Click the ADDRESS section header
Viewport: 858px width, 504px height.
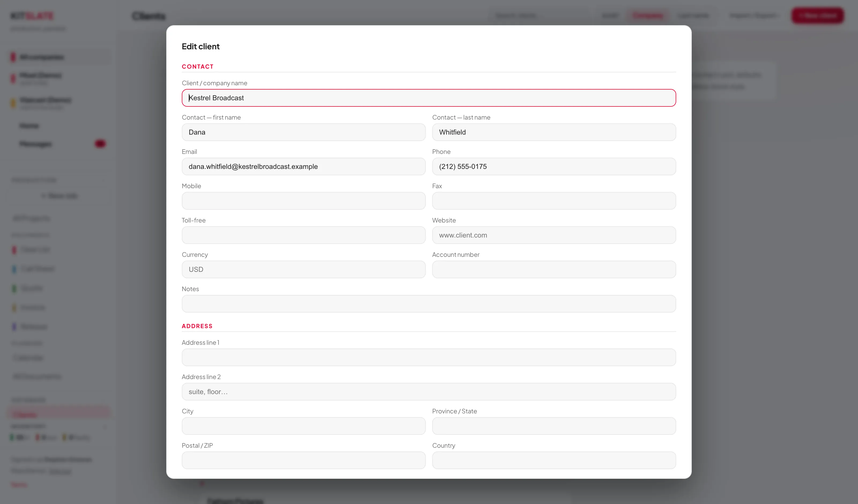pos(197,326)
